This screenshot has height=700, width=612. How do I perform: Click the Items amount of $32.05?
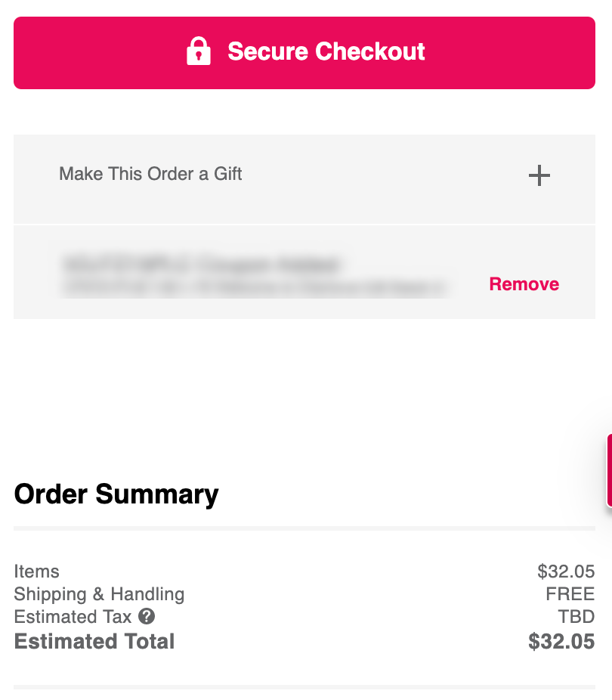point(566,571)
